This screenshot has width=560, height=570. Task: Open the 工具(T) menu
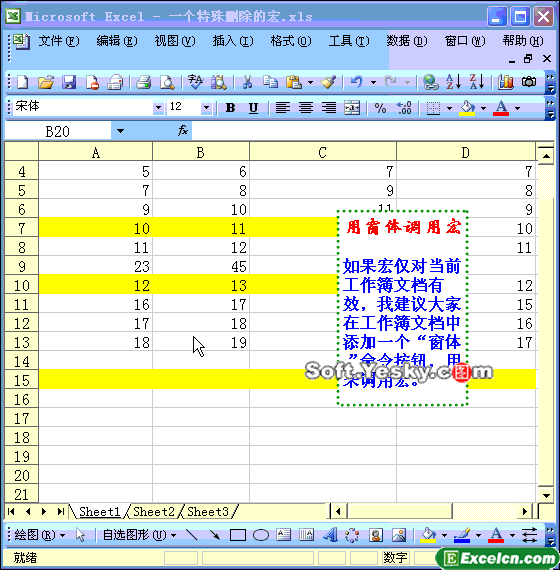tap(349, 41)
